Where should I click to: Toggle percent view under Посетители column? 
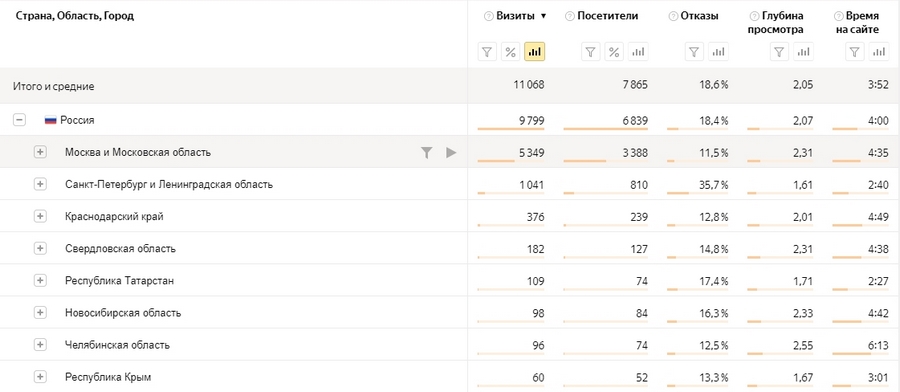click(x=614, y=52)
